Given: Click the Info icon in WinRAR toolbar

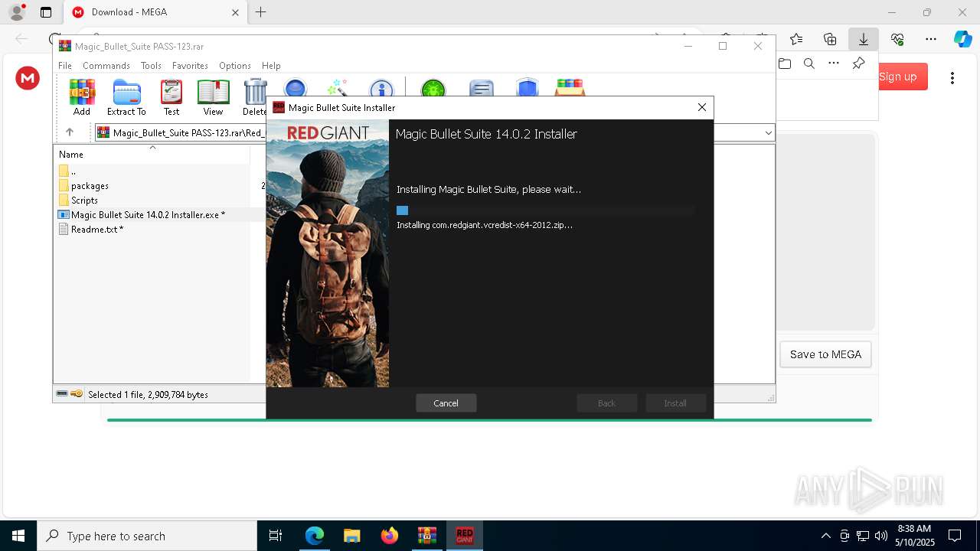Looking at the screenshot, I should pyautogui.click(x=381, y=87).
